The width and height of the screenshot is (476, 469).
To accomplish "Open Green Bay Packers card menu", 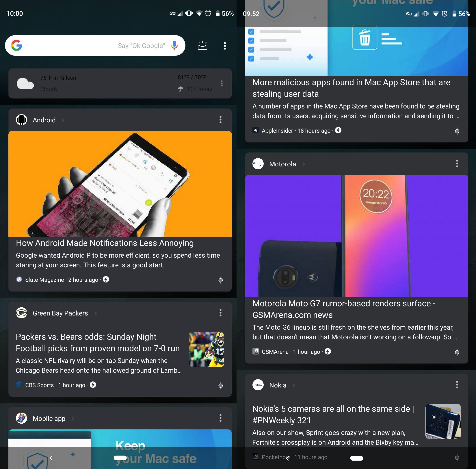I will (x=220, y=313).
